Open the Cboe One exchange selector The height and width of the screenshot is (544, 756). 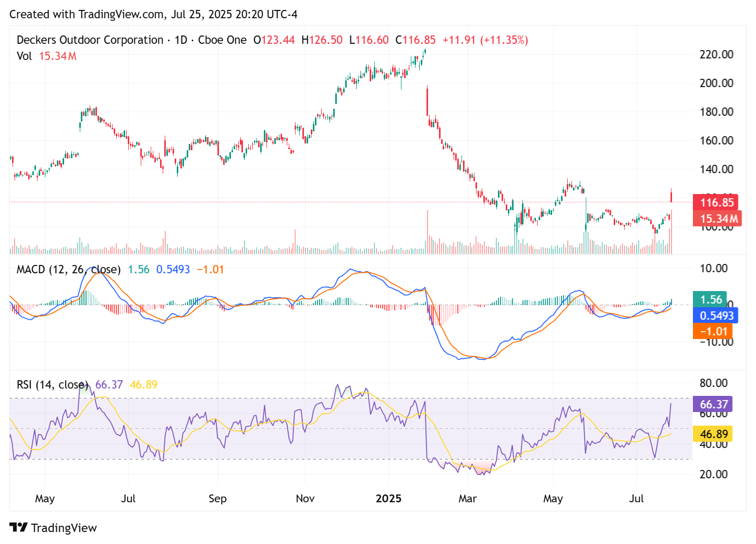pyautogui.click(x=223, y=40)
